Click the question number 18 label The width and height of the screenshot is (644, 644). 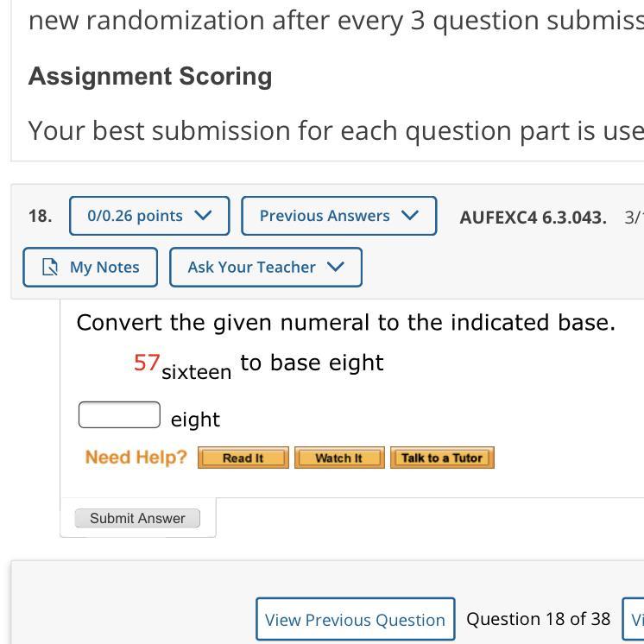click(40, 216)
